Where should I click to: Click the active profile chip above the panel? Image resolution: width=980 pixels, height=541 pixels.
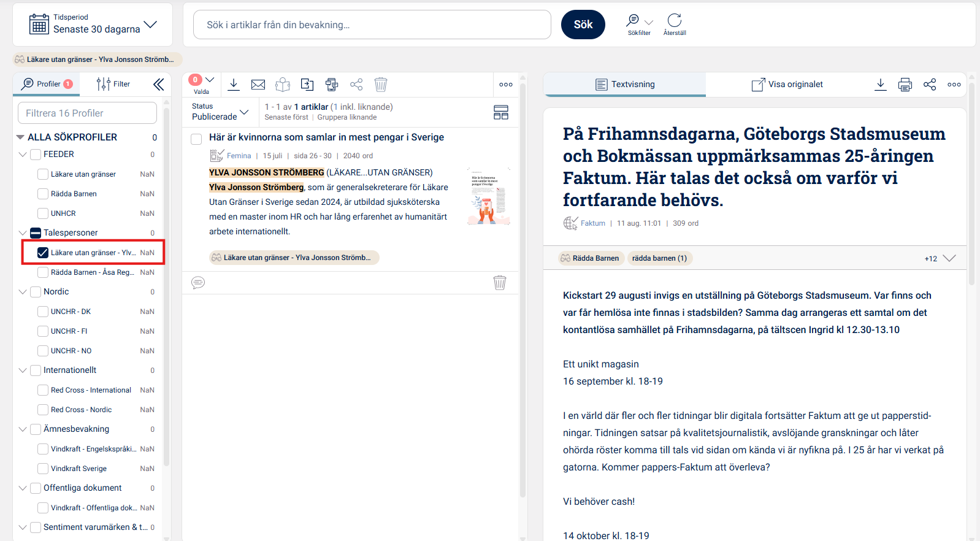point(98,59)
